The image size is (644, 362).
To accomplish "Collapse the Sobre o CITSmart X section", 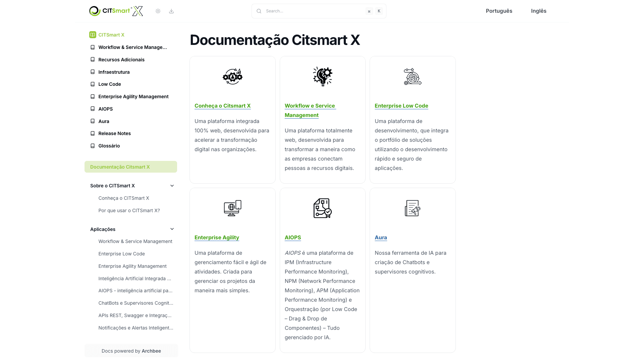I will (172, 185).
